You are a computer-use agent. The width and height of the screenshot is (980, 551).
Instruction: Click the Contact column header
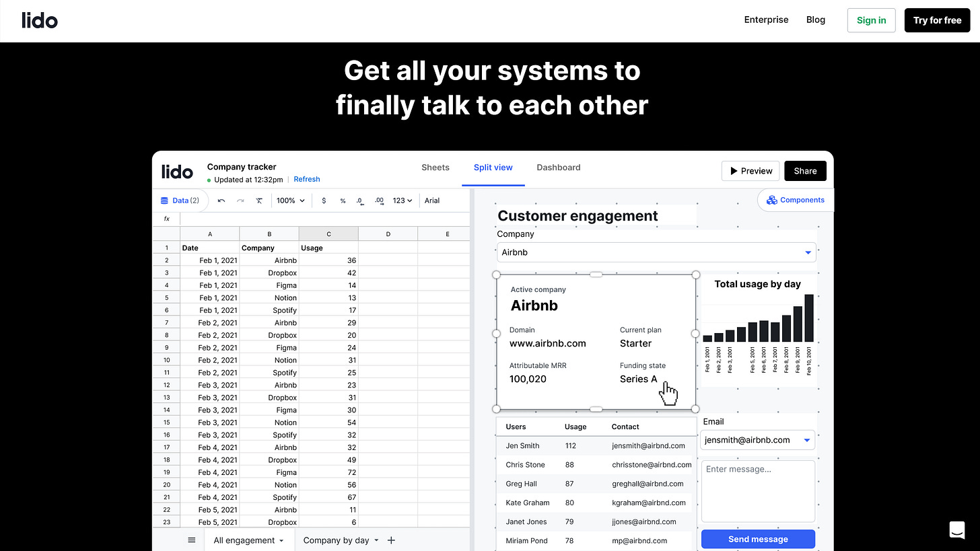point(625,427)
